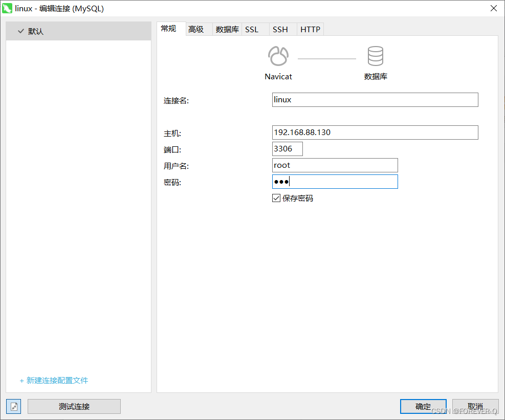The width and height of the screenshot is (505, 420).
Task: Switch to the SSL tab
Action: pyautogui.click(x=255, y=29)
